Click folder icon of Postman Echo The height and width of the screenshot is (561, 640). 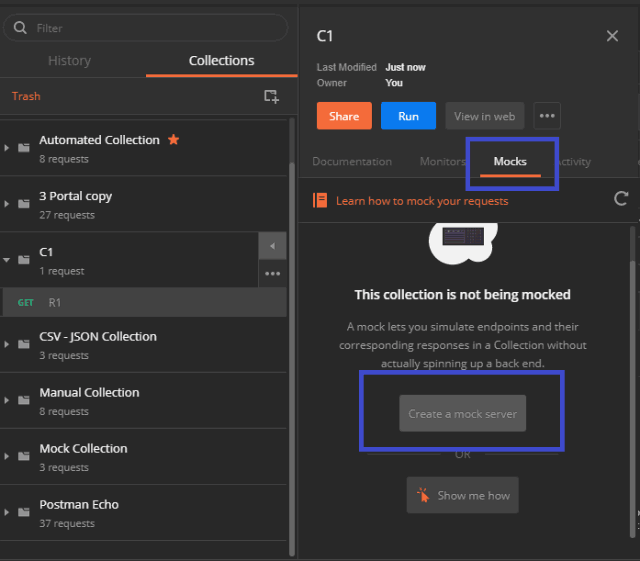[24, 512]
